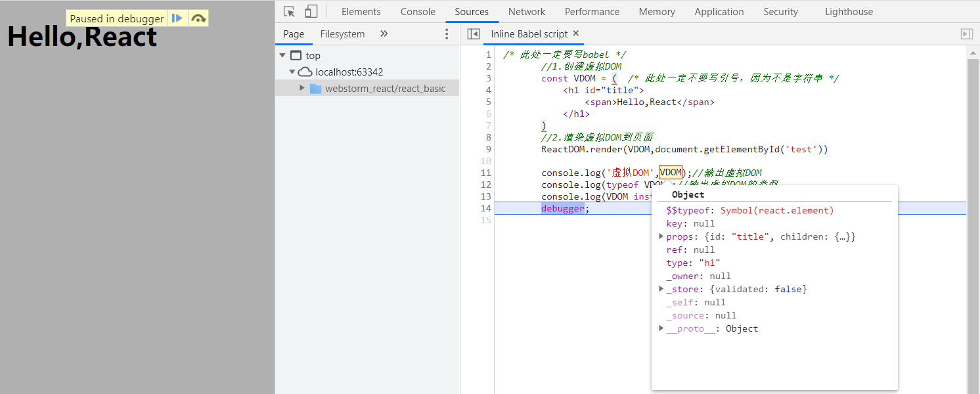Collapse the top frame tree node
Screen dimensions: 980x394
pos(282,56)
